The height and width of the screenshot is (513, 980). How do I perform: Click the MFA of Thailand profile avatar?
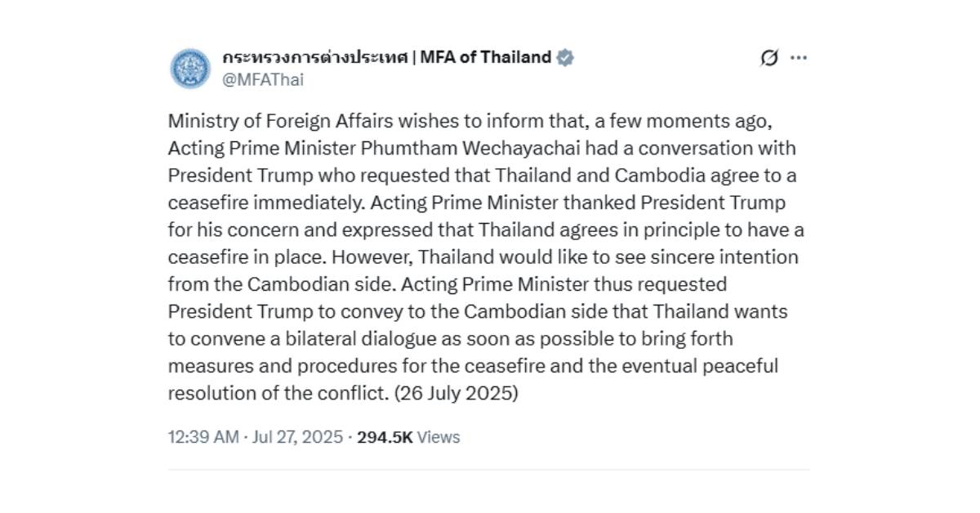[190, 68]
